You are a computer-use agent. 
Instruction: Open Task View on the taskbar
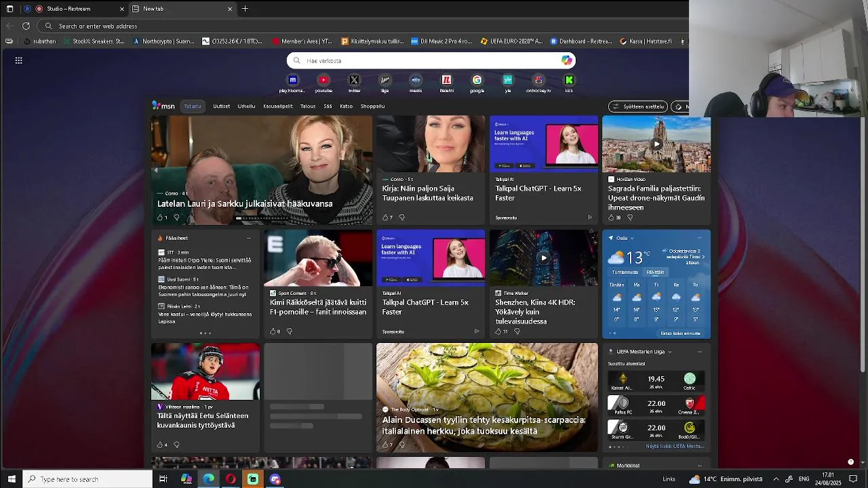tap(163, 479)
